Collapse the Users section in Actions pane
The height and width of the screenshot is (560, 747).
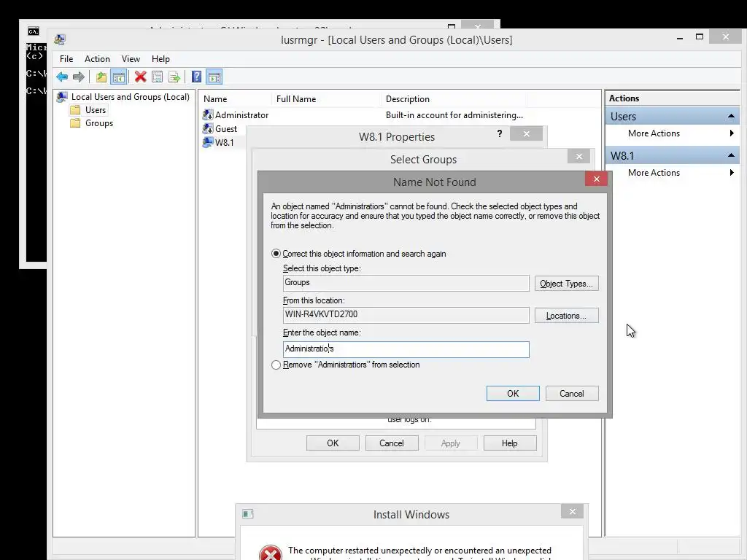[x=731, y=116]
